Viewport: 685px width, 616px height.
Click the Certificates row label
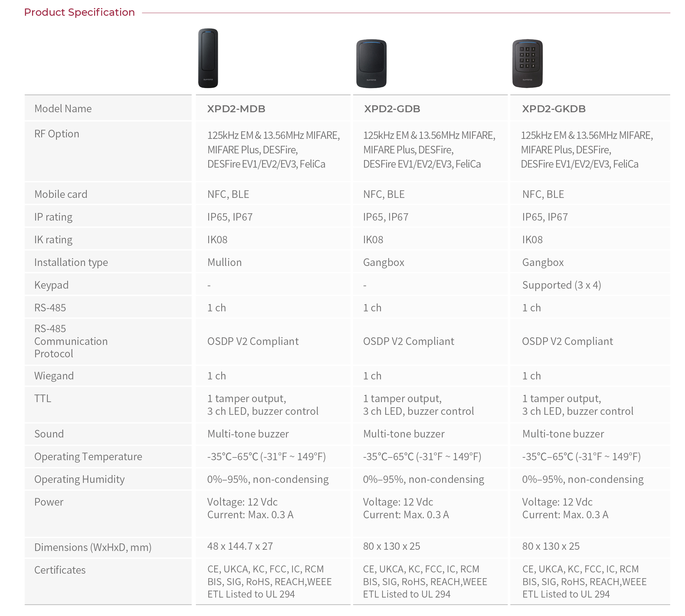[60, 570]
